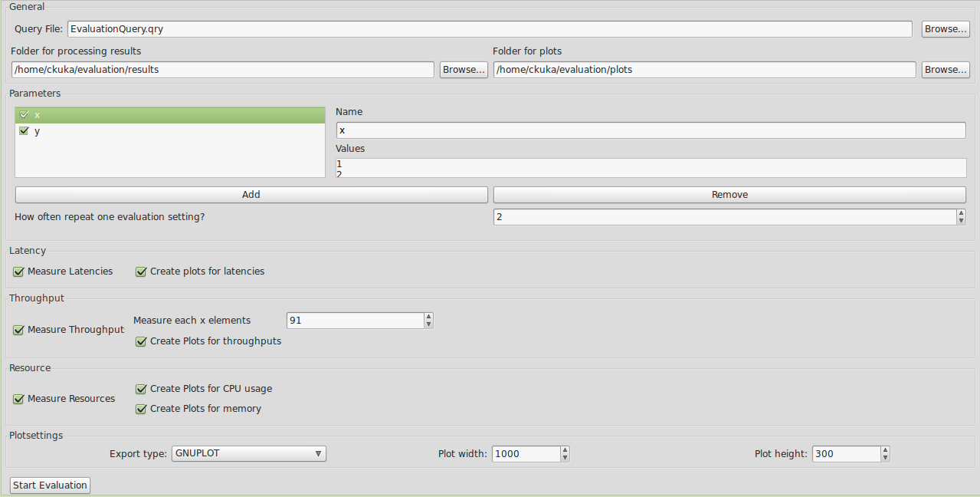Decrease Measure each x elements value

[428, 324]
